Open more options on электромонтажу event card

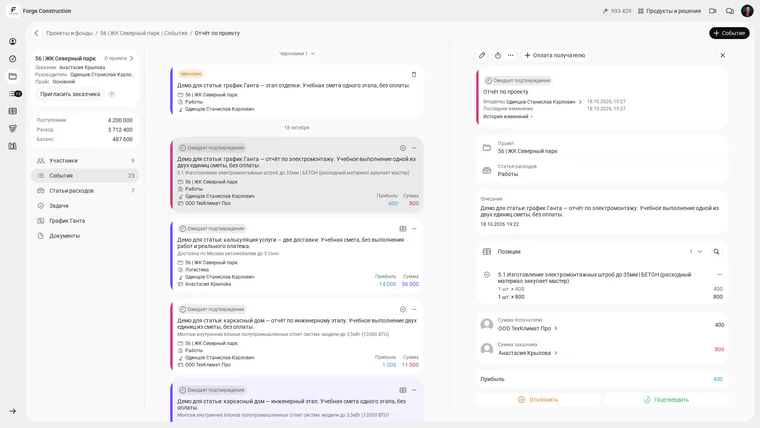(414, 148)
